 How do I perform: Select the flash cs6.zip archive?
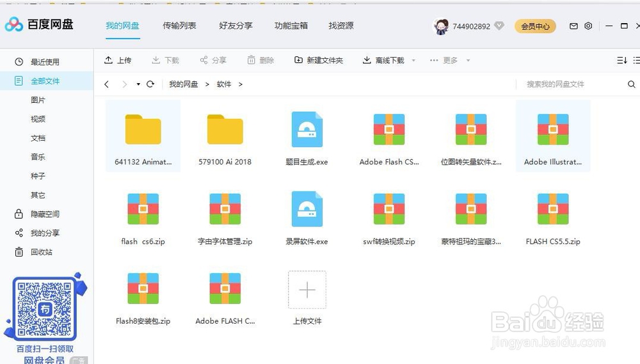click(x=143, y=209)
